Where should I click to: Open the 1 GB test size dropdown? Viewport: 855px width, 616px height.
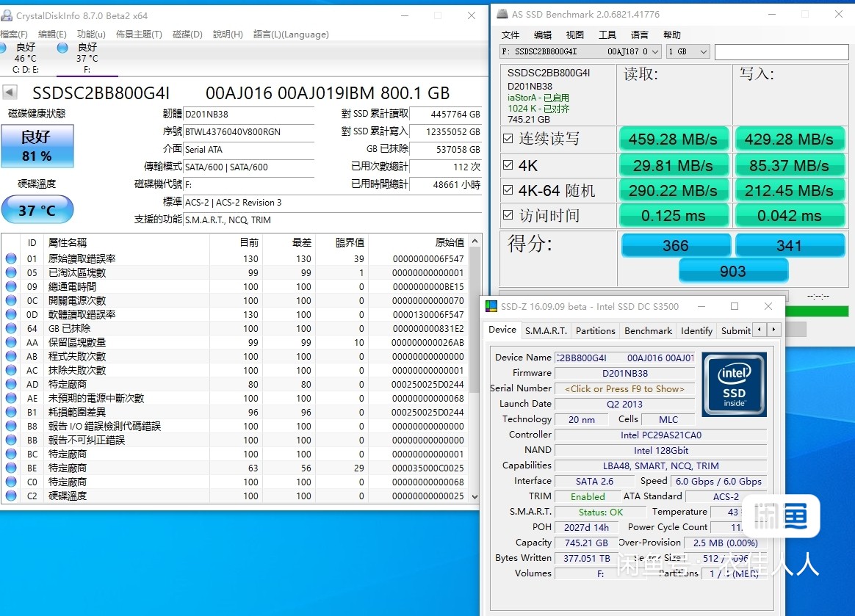point(687,51)
